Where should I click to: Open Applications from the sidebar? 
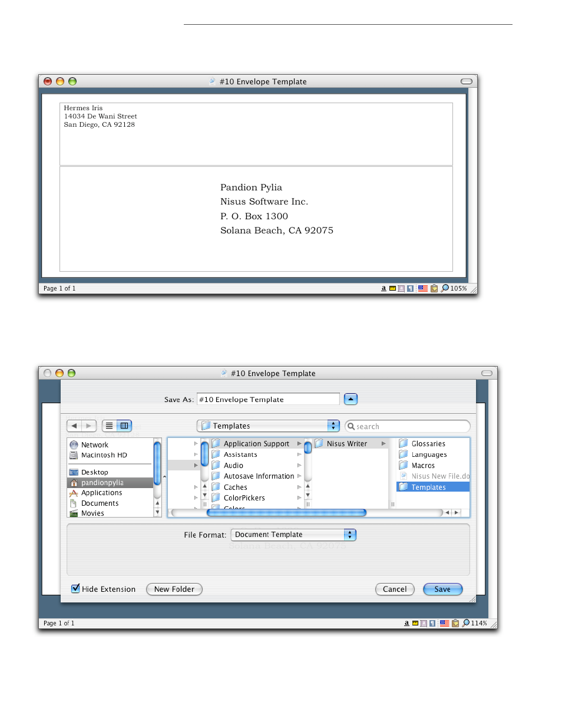click(x=110, y=493)
